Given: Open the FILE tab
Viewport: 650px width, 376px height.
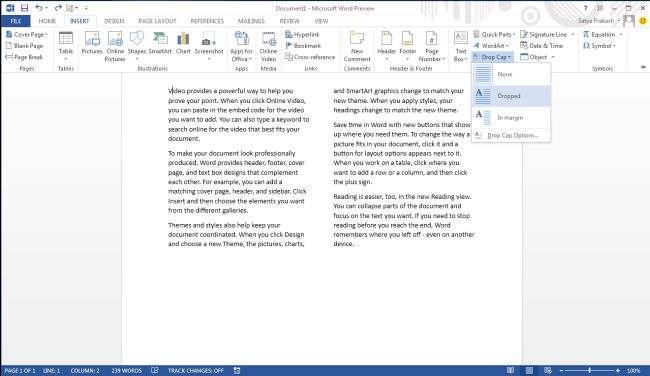Looking at the screenshot, I should (x=16, y=21).
